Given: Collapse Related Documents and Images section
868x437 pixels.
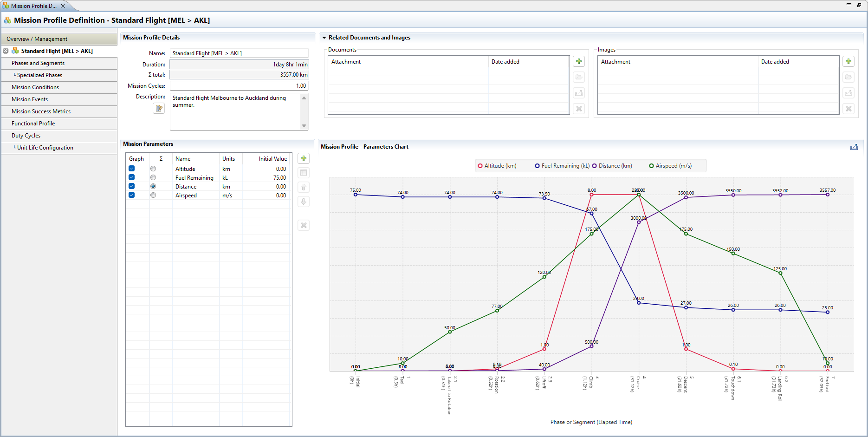Looking at the screenshot, I should (324, 38).
